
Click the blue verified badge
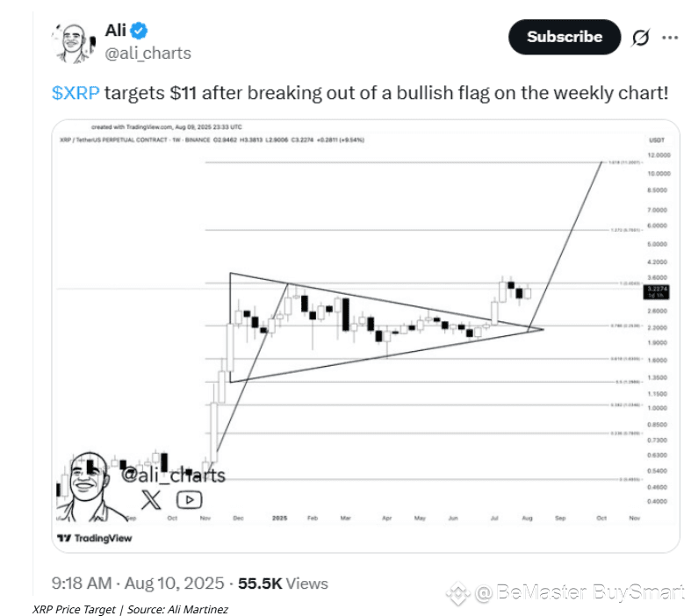point(139,31)
